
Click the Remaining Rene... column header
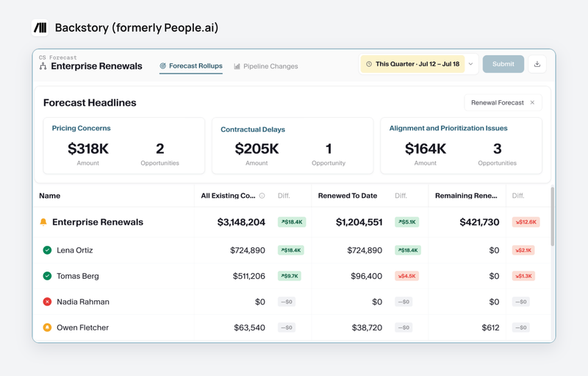click(466, 196)
